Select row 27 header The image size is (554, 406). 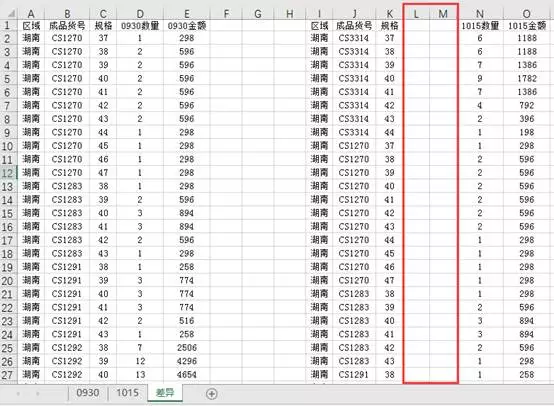click(x=8, y=375)
